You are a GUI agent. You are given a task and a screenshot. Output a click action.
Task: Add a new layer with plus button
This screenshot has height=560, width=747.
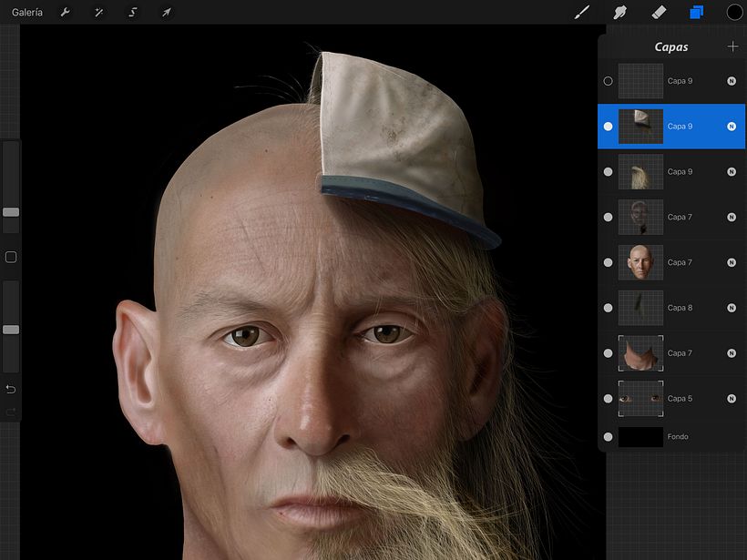coord(732,46)
